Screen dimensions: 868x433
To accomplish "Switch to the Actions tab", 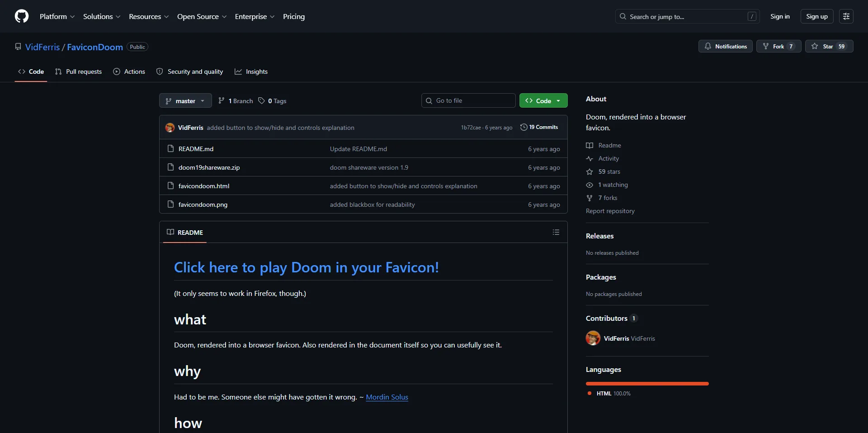I will point(129,71).
